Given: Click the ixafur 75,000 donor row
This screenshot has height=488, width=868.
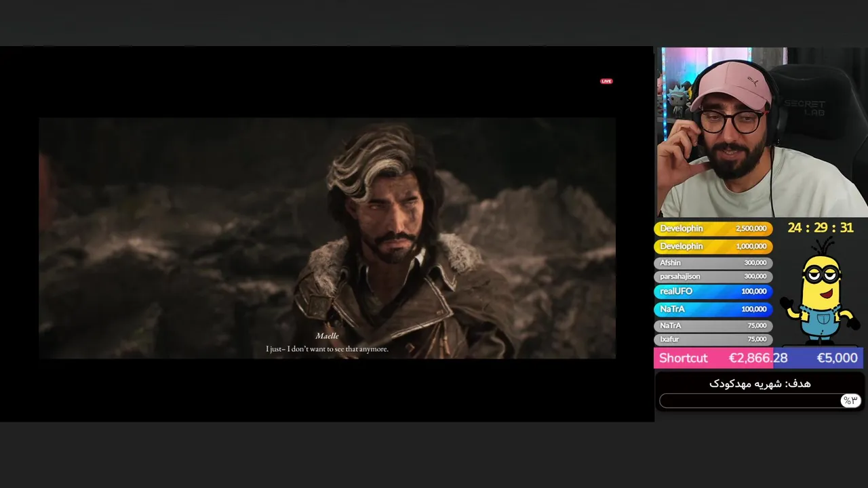Looking at the screenshot, I should point(713,340).
